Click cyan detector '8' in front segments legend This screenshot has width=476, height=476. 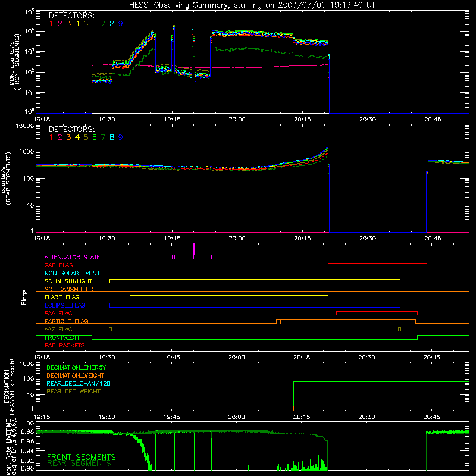tap(112, 24)
